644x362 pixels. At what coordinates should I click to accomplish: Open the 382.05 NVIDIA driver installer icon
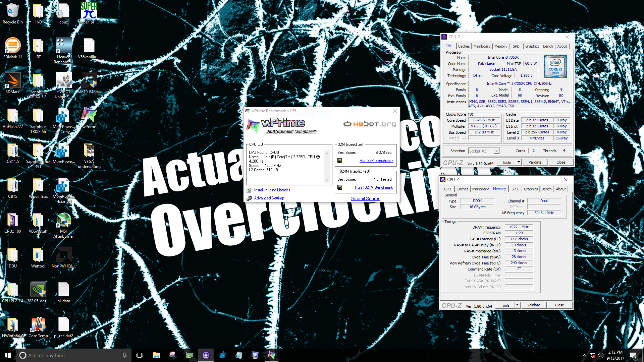[38, 292]
